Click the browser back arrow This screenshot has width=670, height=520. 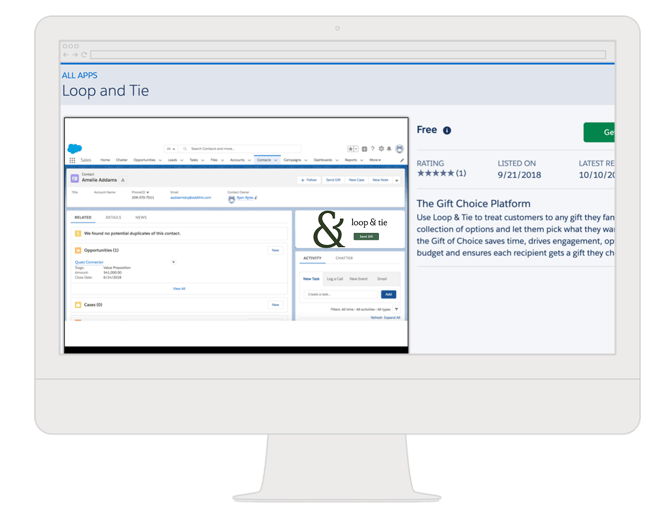(66, 55)
